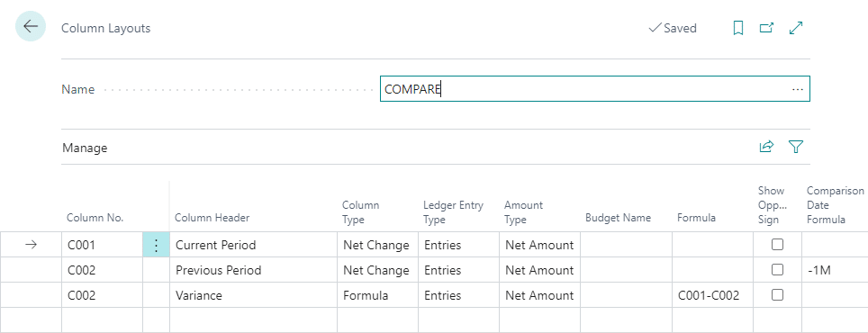Click the Previous Period cell

[253, 270]
